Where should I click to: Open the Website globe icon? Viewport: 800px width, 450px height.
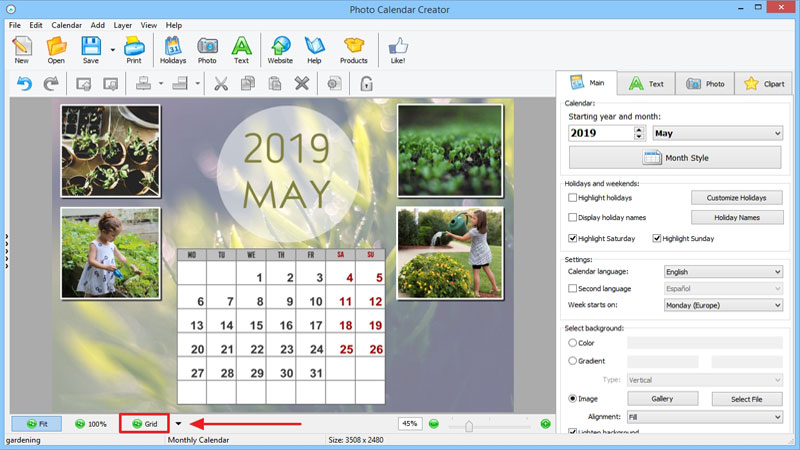(280, 51)
